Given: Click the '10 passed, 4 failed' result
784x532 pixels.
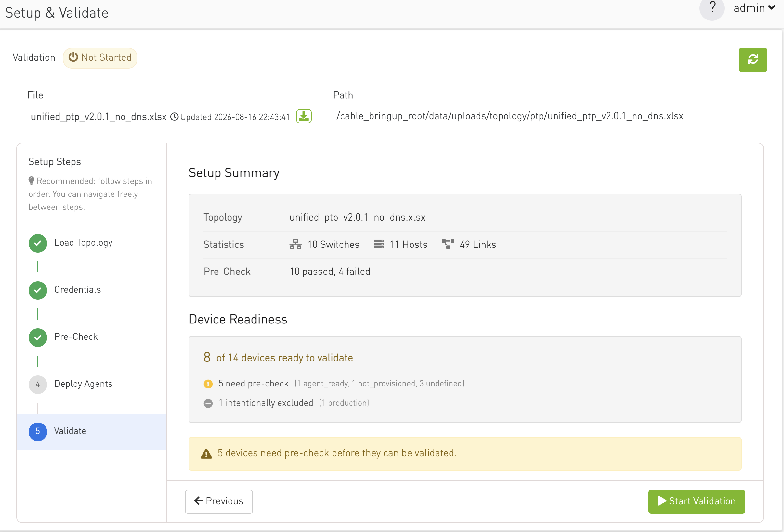Looking at the screenshot, I should pyautogui.click(x=330, y=272).
